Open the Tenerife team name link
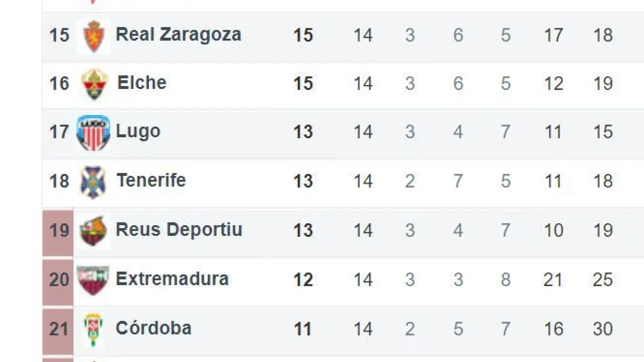The image size is (644, 362). [151, 180]
